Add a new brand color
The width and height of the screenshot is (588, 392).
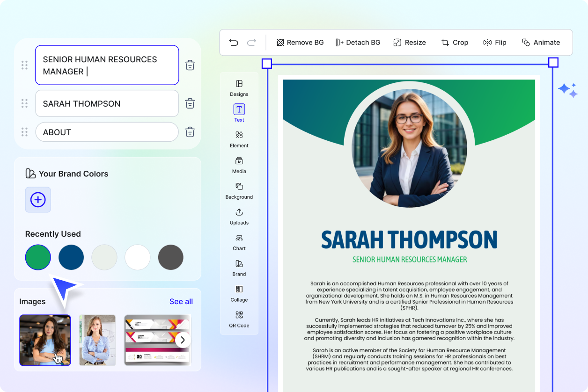coord(38,200)
